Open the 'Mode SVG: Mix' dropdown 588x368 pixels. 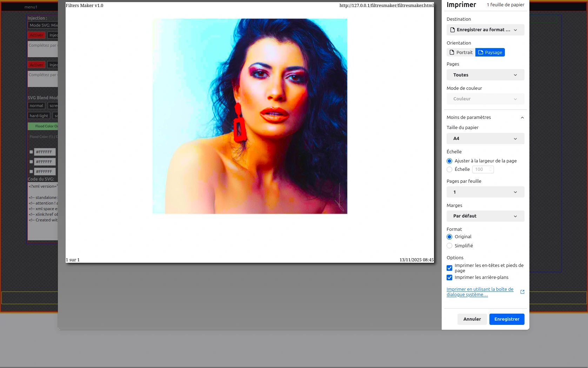[x=43, y=25]
